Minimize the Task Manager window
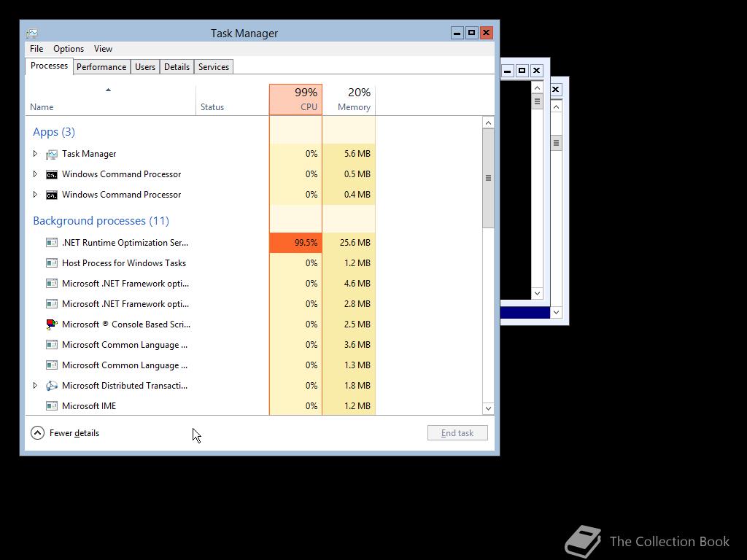 coord(457,33)
